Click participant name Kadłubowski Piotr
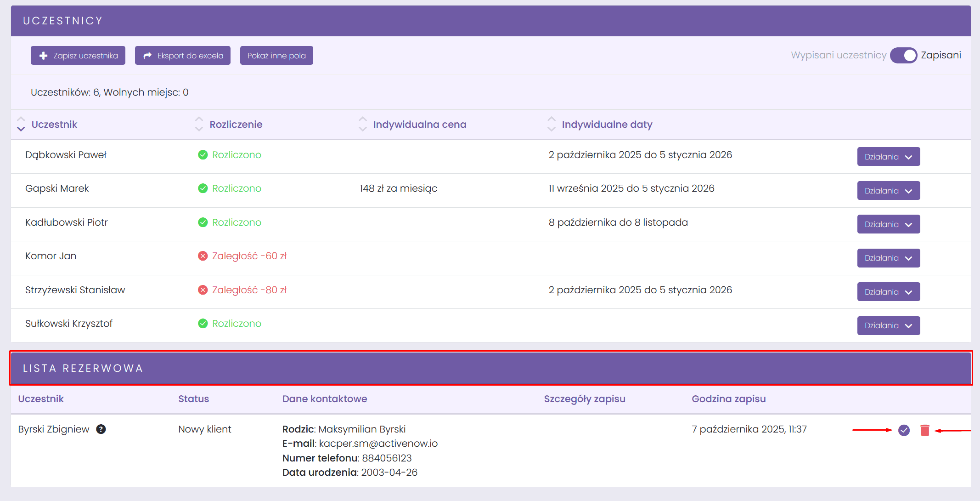980x501 pixels. pyautogui.click(x=67, y=222)
